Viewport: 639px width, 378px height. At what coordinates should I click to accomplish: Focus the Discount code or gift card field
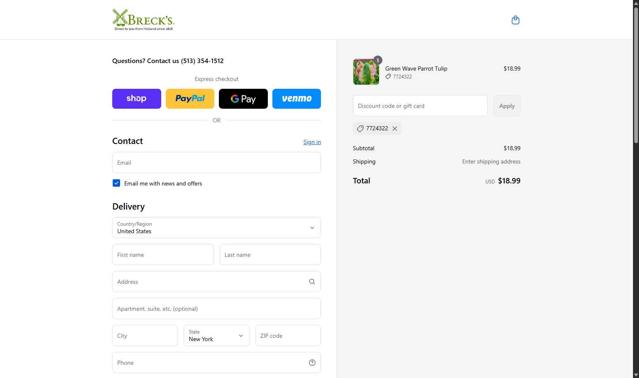[x=420, y=106]
